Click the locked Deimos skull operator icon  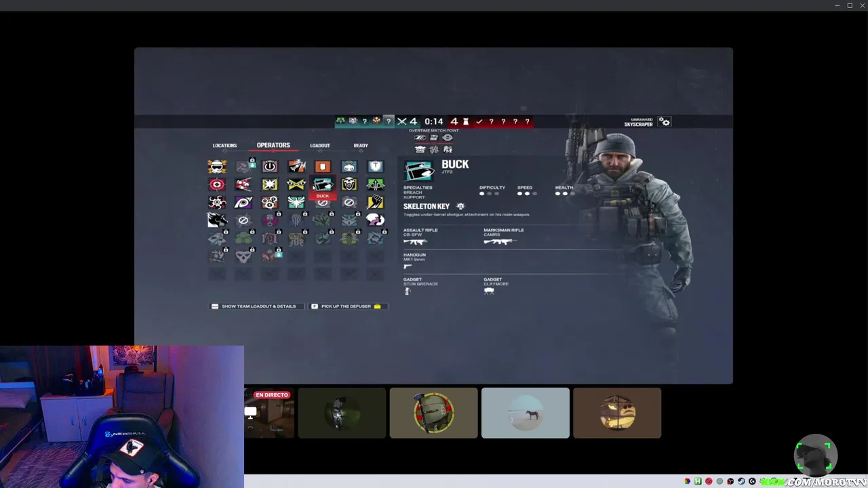(x=243, y=256)
